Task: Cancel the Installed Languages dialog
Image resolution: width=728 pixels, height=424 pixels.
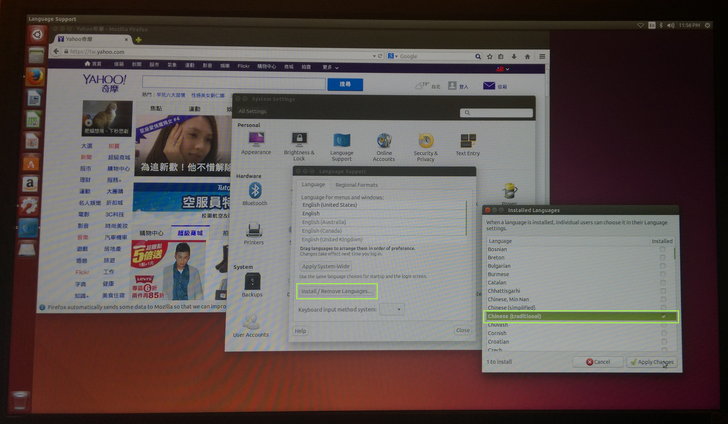Action: point(598,362)
